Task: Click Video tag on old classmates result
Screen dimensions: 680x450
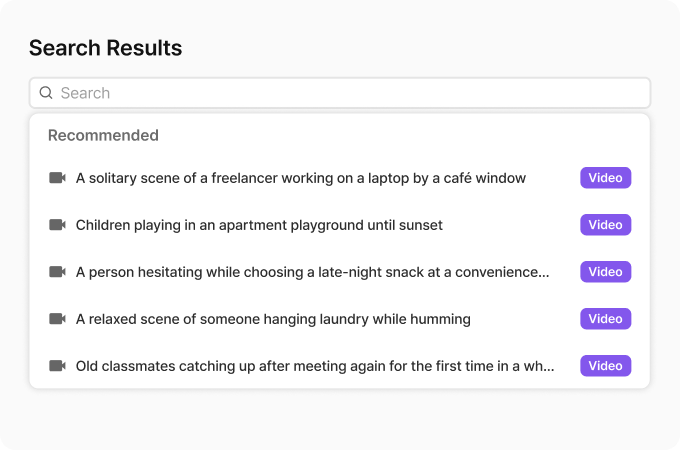Action: (x=605, y=366)
